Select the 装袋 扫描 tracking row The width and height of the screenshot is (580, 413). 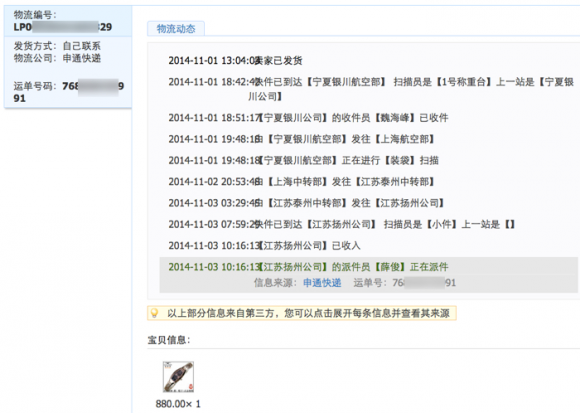pyautogui.click(x=303, y=160)
